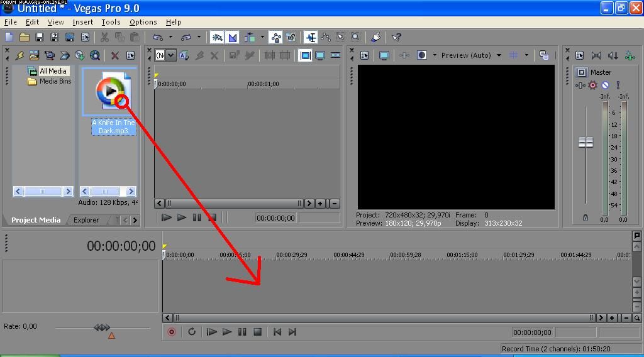Click the Record button on the timeline transport

click(172, 332)
